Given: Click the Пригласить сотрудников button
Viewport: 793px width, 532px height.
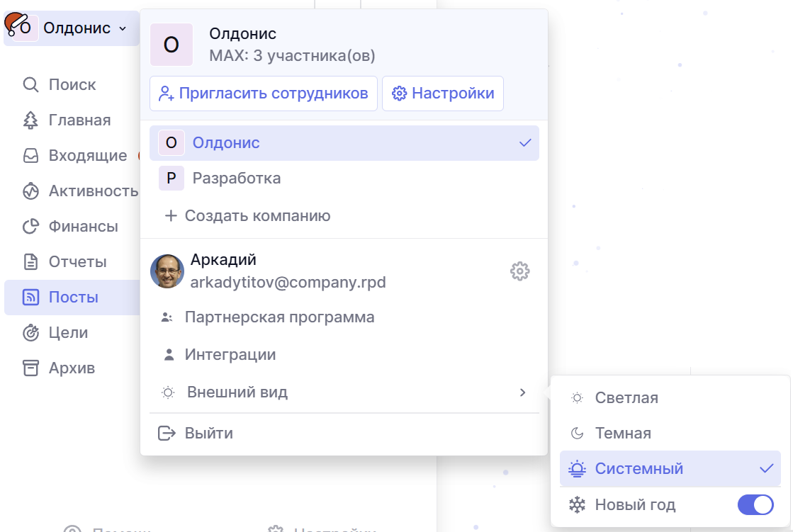Looking at the screenshot, I should pos(264,94).
